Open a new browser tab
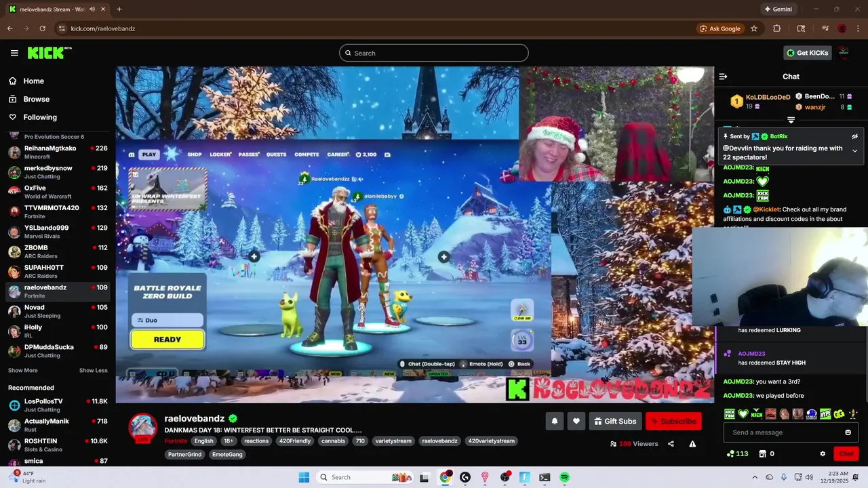The height and width of the screenshot is (488, 868). tap(119, 9)
